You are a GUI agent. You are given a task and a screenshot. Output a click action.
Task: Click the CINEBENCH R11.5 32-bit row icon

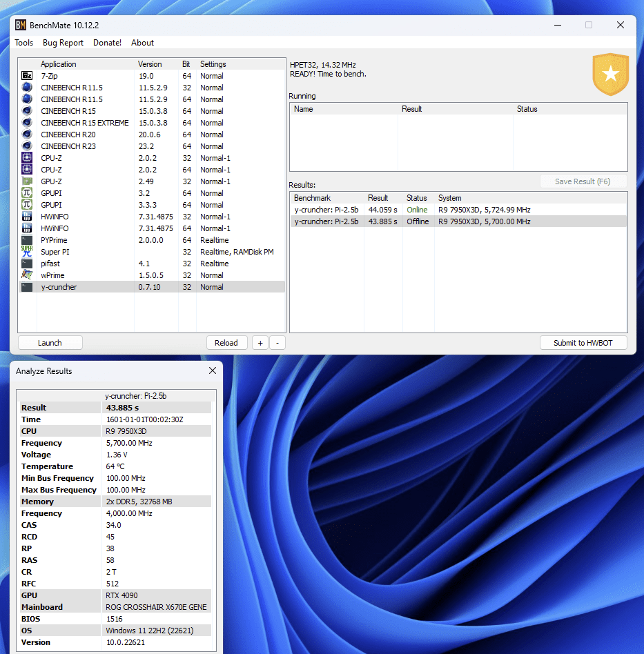[x=27, y=88]
